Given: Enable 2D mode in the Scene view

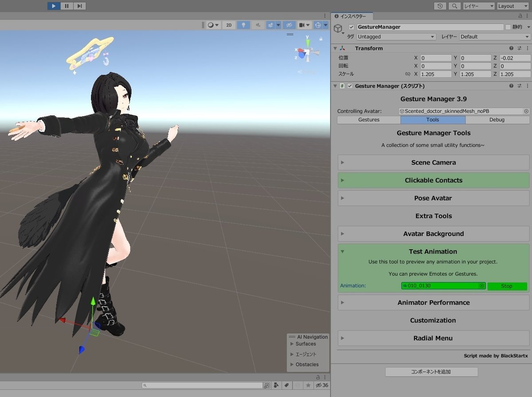Looking at the screenshot, I should click(x=229, y=25).
